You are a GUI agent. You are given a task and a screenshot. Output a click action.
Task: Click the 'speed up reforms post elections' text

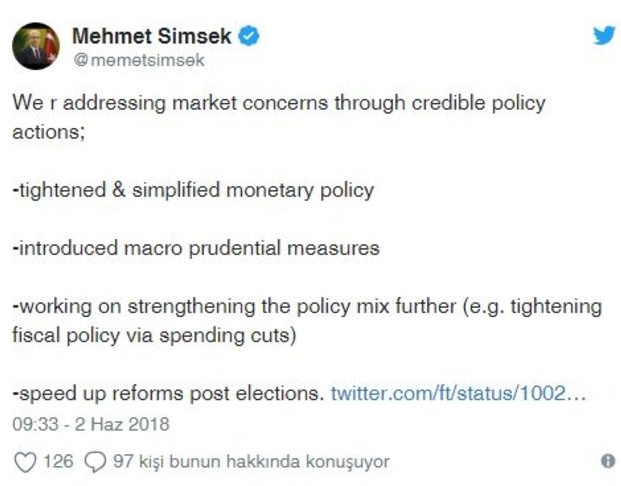click(168, 394)
